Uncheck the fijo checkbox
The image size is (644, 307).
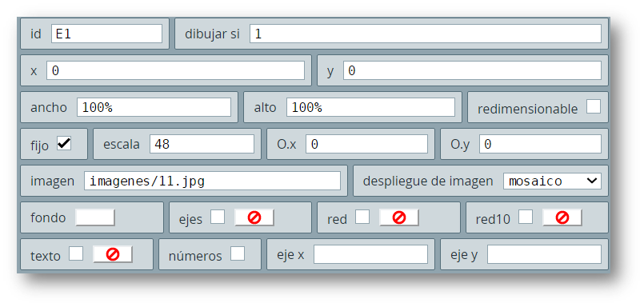click(64, 143)
